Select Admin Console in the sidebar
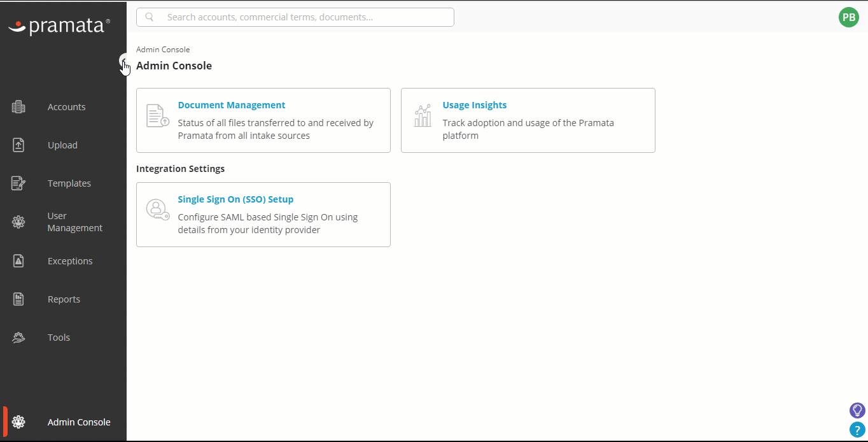Image resolution: width=868 pixels, height=442 pixels. pos(79,422)
